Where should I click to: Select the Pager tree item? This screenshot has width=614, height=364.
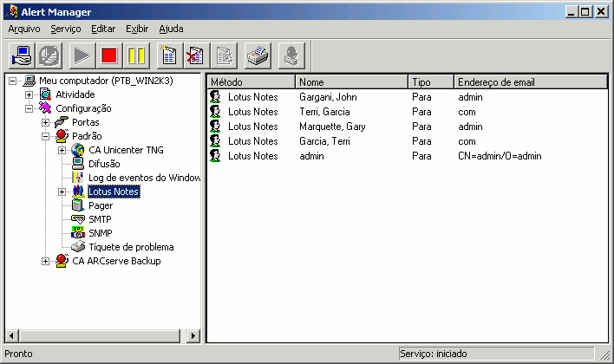pos(101,205)
